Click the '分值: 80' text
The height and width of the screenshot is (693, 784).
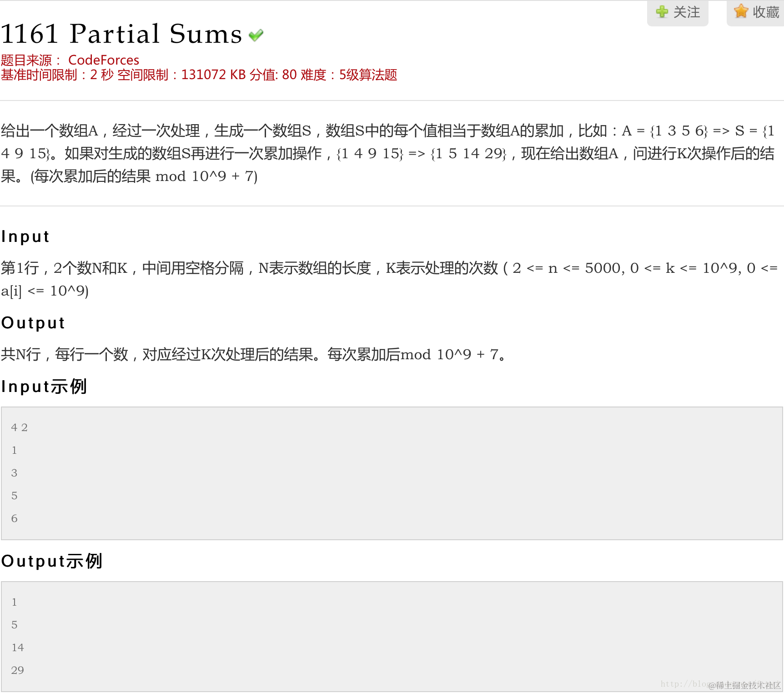[x=273, y=75]
